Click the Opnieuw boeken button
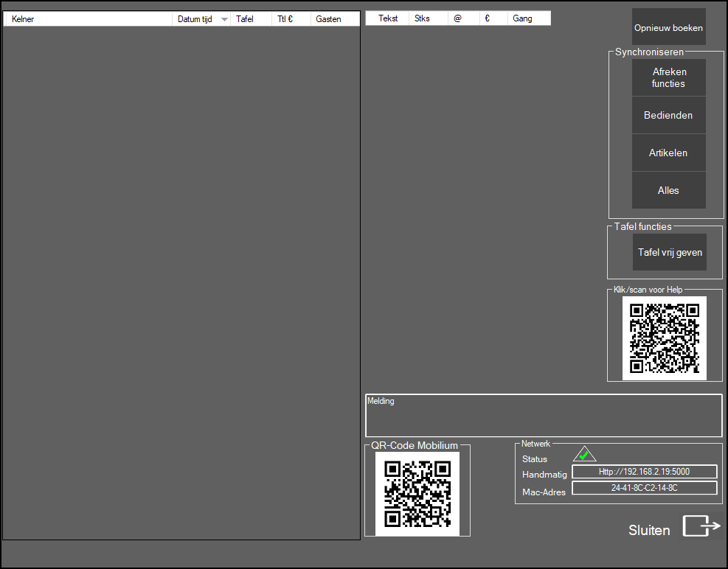Viewport: 728px width, 569px height. tap(668, 27)
